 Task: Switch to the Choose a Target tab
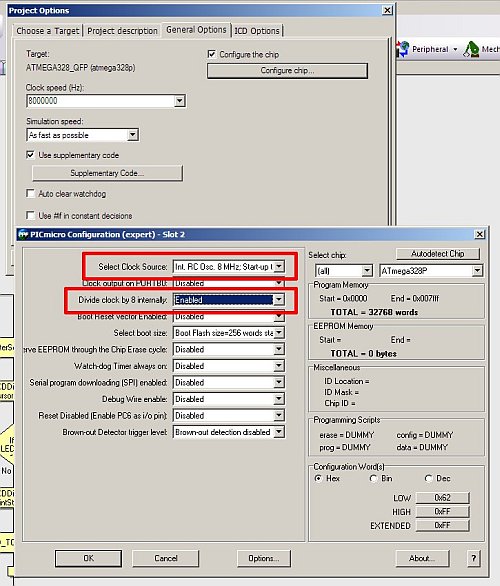pos(48,31)
